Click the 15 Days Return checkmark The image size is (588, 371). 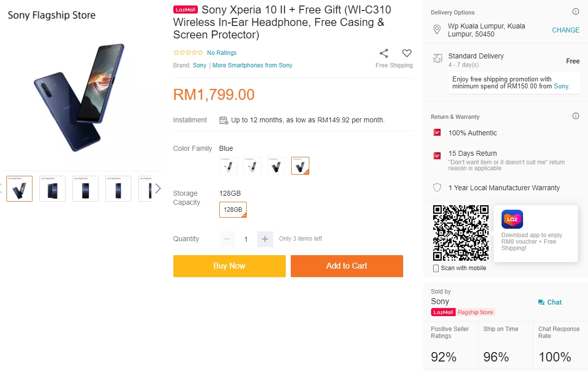pyautogui.click(x=437, y=156)
